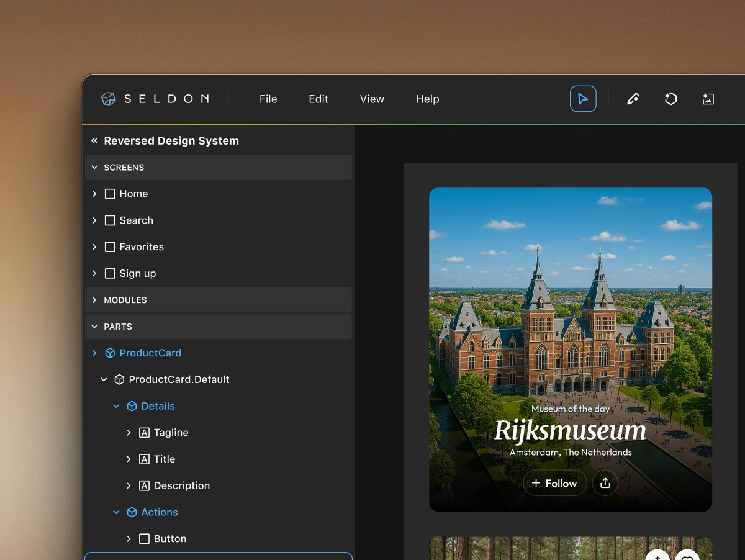Select the Favorites screen label
Screen dimensions: 745x560
point(142,247)
